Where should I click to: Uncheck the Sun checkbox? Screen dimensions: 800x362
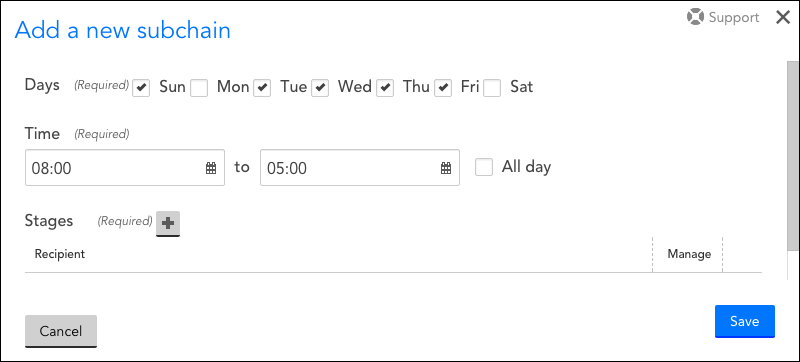tap(141, 88)
